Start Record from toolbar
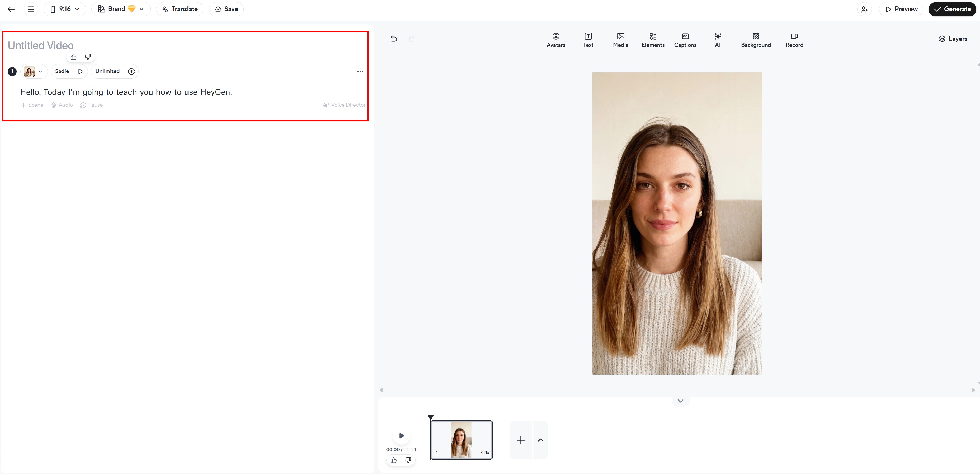The height and width of the screenshot is (474, 980). pyautogui.click(x=794, y=40)
